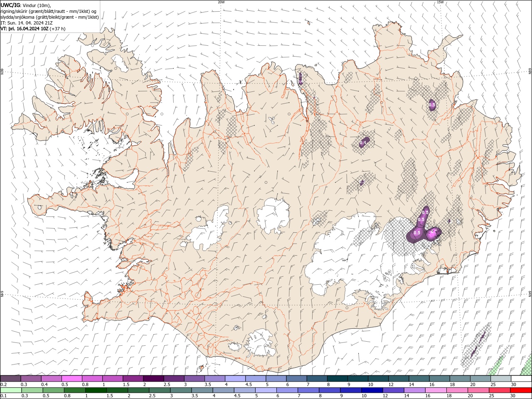Screen dimensions: 532x399
Task: Click the '15W' longitude label at top
Action: click(x=440, y=2)
